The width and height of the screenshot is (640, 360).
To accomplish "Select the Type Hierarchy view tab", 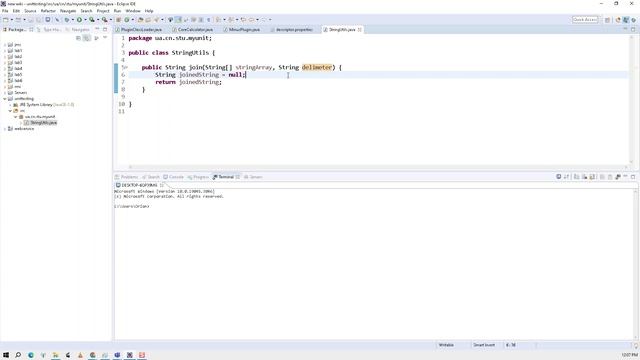I will [49, 30].
